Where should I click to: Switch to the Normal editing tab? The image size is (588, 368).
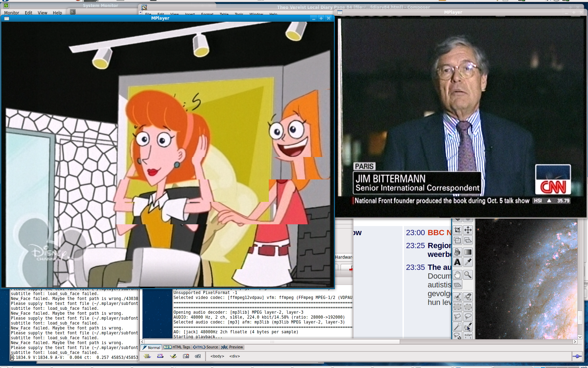tap(151, 347)
